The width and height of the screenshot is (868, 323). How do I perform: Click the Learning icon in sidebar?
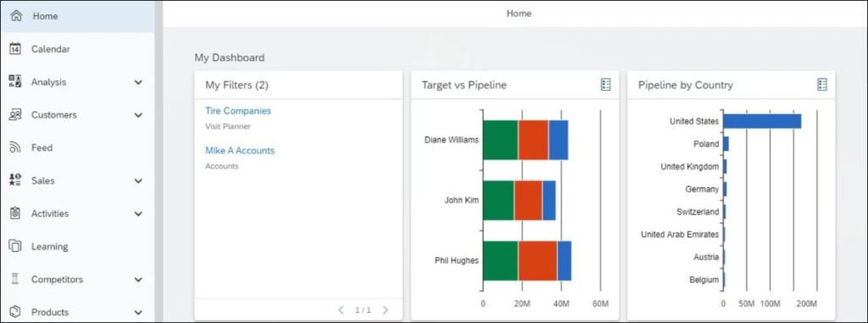pyautogui.click(x=15, y=246)
